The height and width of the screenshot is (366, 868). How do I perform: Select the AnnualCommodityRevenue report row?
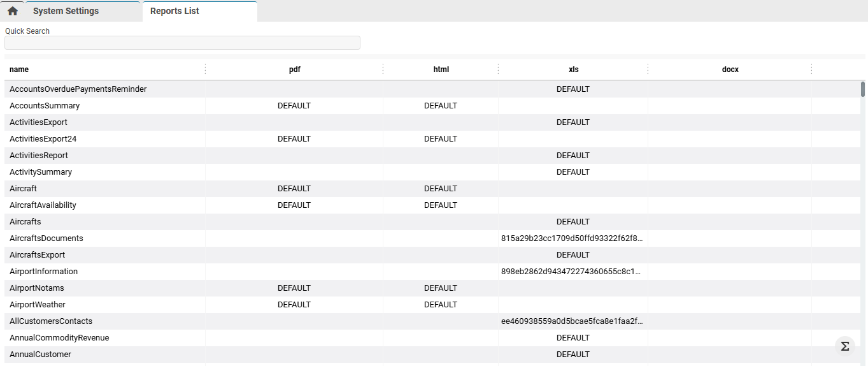[x=59, y=338]
